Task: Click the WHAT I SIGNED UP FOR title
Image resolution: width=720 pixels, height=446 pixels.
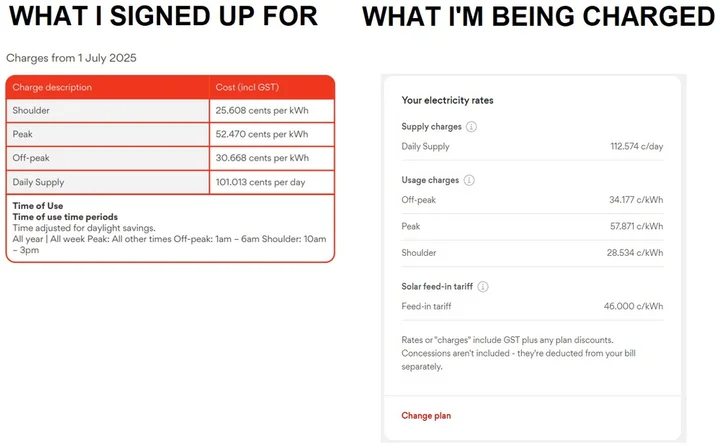Action: (166, 17)
